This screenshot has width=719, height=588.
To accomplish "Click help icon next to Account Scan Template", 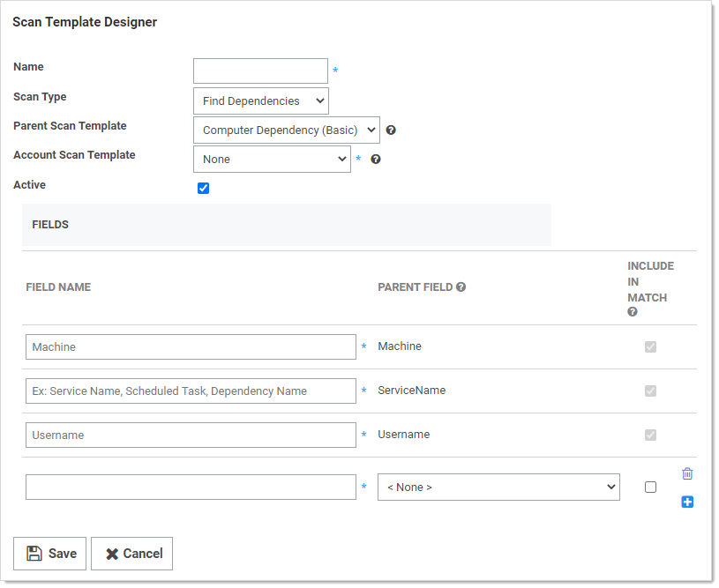I will tap(376, 160).
